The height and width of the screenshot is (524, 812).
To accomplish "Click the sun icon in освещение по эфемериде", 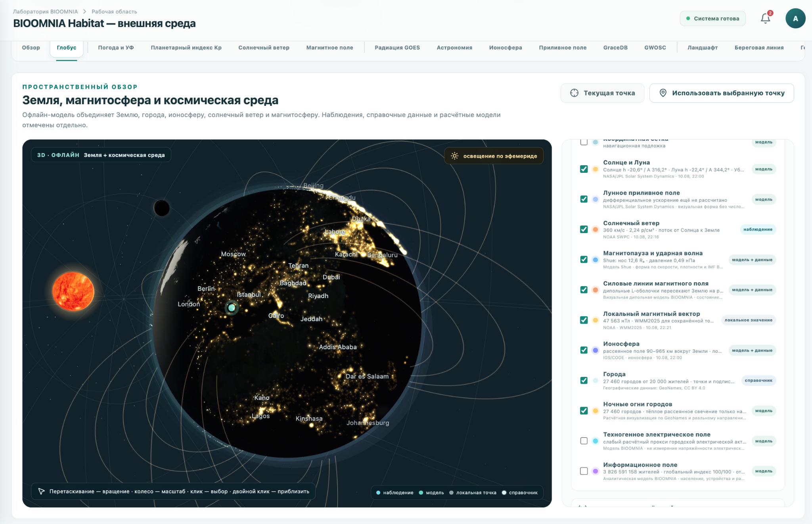I will coord(455,156).
